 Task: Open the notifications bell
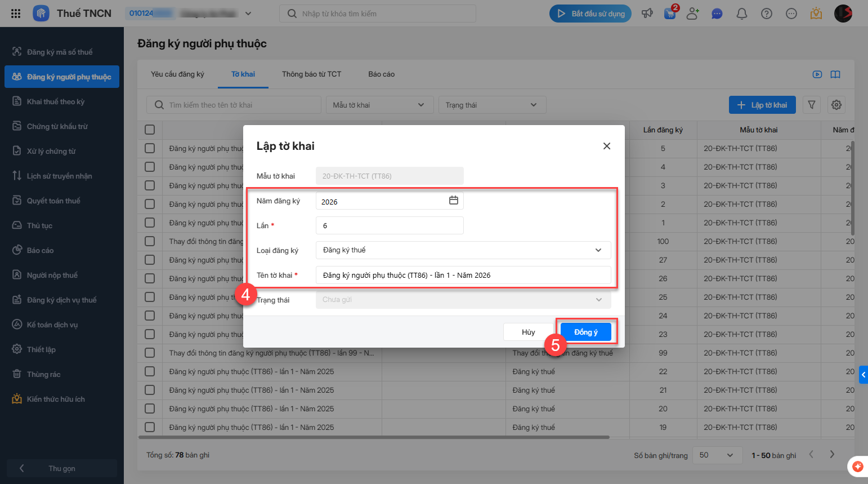[742, 14]
